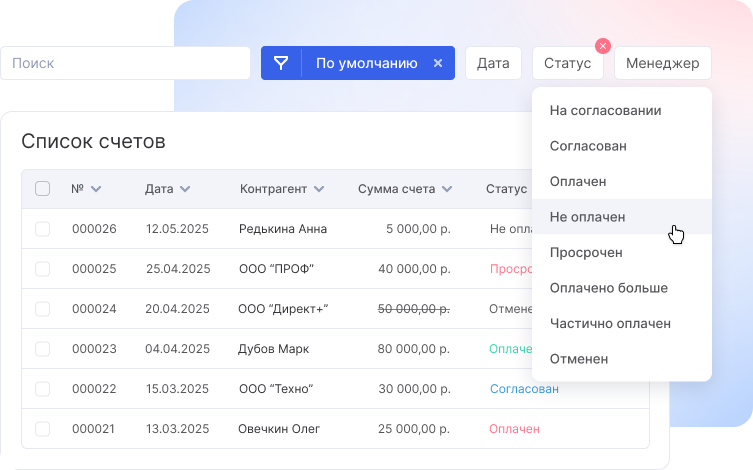Clear Статус filter via red X badge
The width and height of the screenshot is (753, 470).
point(602,46)
